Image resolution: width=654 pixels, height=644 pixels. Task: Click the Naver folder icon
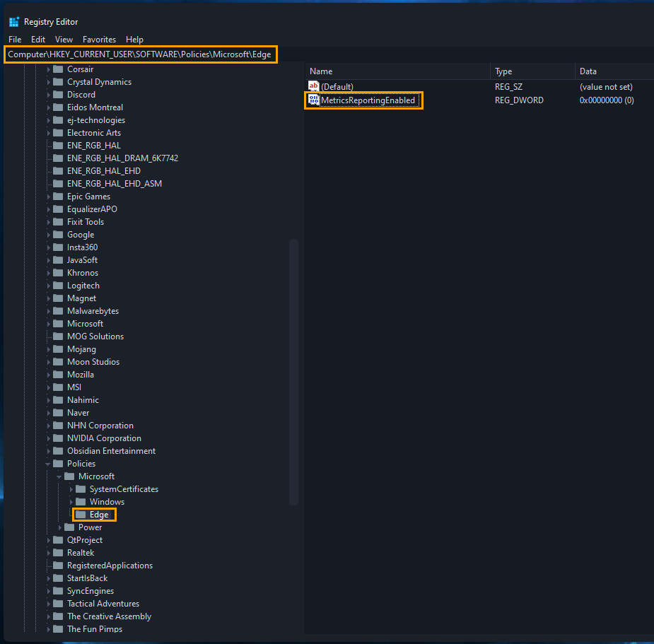tap(58, 413)
